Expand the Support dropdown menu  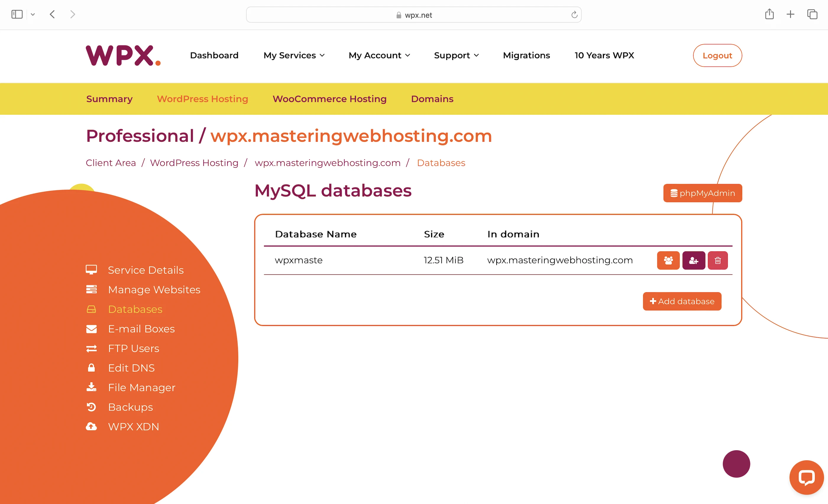pyautogui.click(x=456, y=55)
